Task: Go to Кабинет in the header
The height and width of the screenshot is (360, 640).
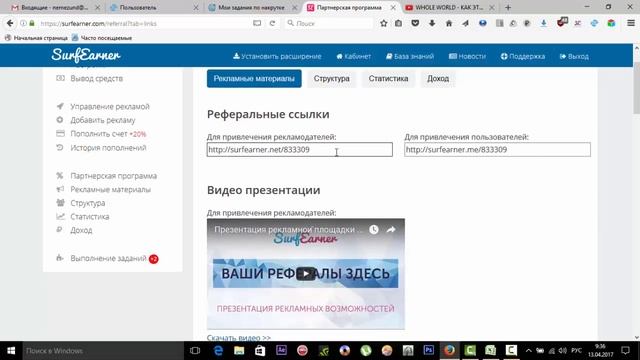Action: click(353, 56)
